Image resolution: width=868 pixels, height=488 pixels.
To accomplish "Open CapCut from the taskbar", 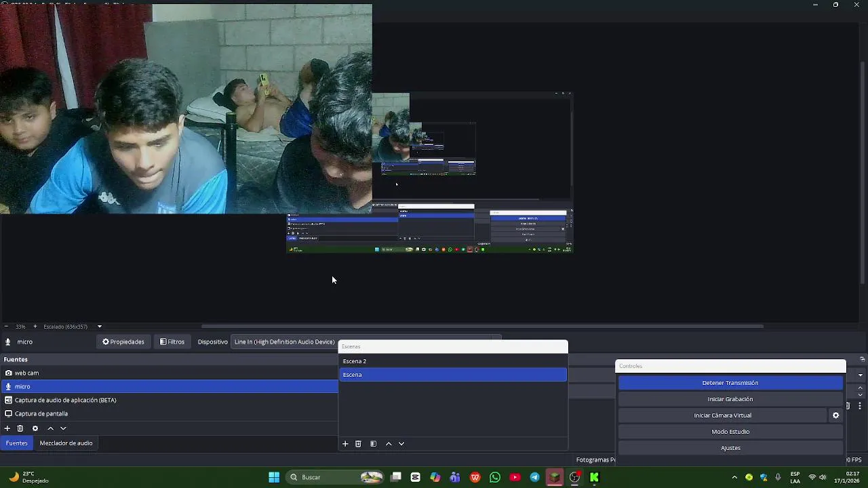I will tap(416, 477).
